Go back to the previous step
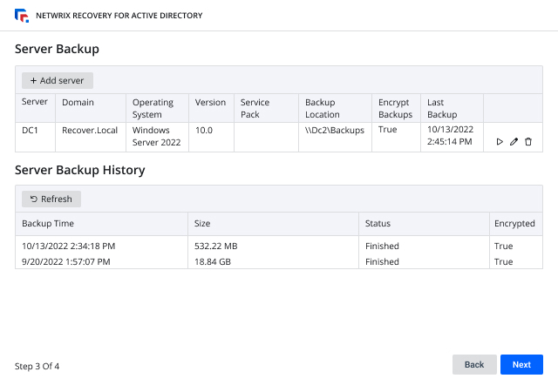558x392 pixels. point(474,365)
